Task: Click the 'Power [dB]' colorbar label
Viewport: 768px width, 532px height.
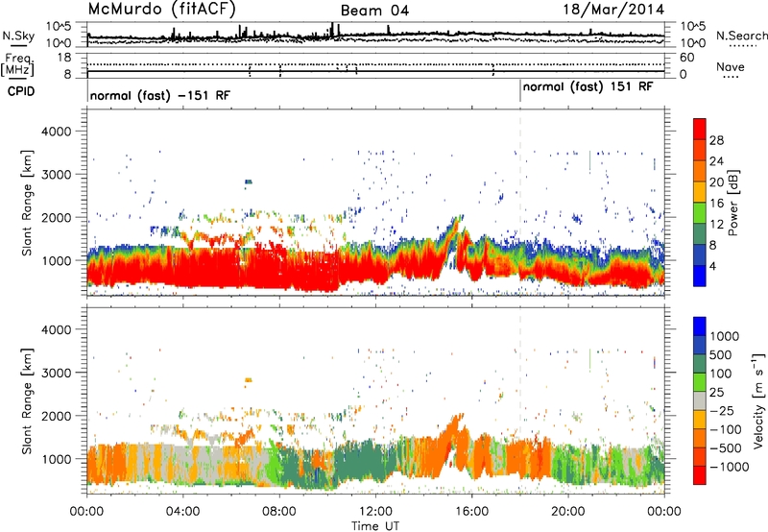Action: 732,203
